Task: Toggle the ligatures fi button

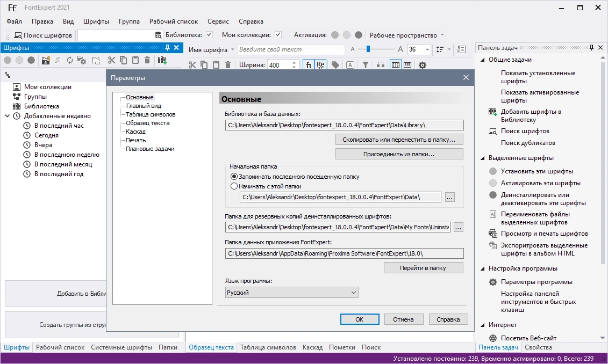Action: tap(308, 64)
